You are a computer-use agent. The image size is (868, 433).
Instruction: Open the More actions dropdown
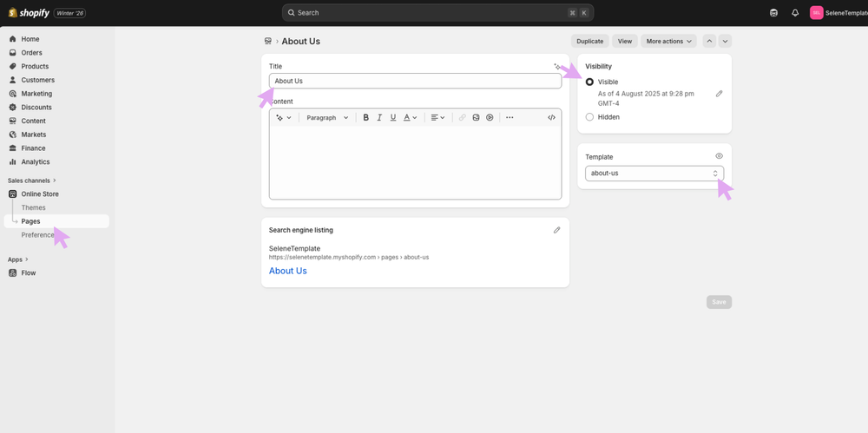(669, 41)
